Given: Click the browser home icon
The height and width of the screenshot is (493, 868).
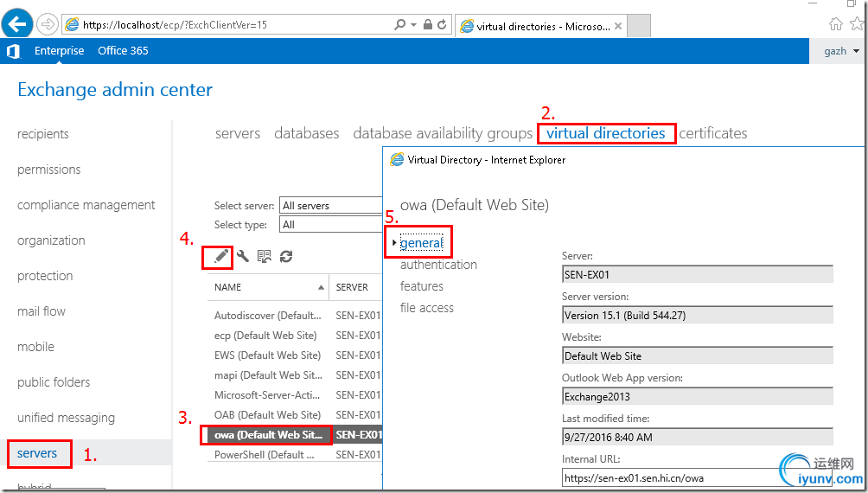Looking at the screenshot, I should pyautogui.click(x=836, y=24).
